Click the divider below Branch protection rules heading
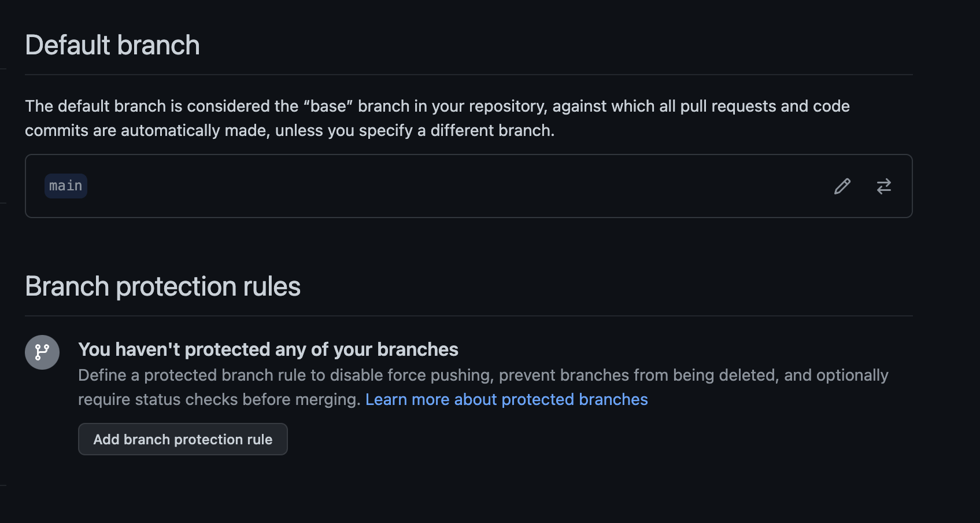Viewport: 980px width, 523px height. [x=469, y=316]
